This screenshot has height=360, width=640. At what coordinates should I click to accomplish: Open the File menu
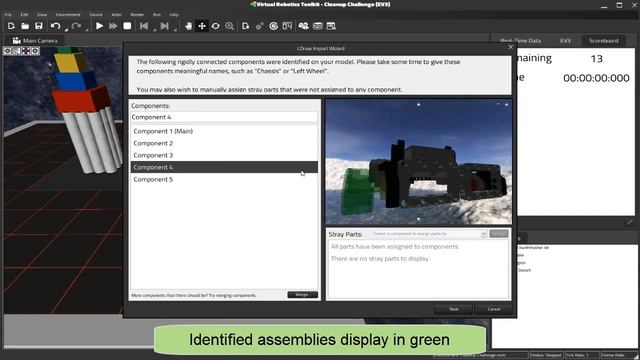pos(8,14)
